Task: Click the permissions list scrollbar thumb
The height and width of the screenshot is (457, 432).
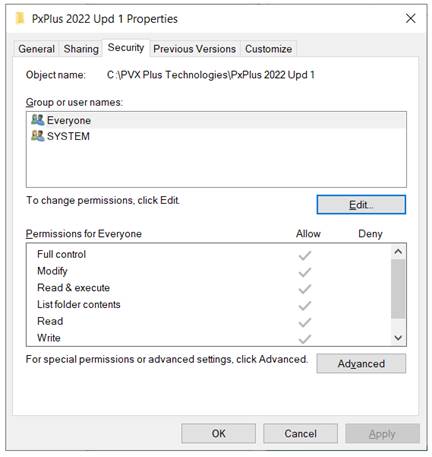Action: tap(398, 289)
